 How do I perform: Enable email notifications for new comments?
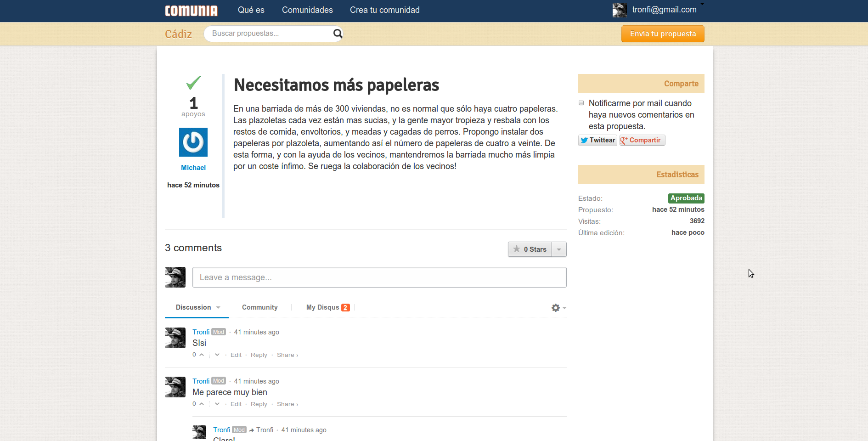581,103
